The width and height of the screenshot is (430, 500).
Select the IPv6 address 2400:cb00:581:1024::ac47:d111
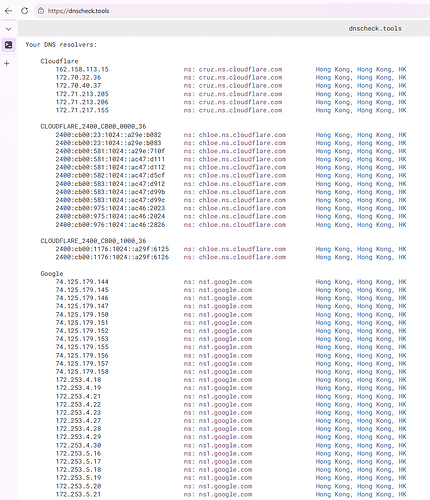tap(110, 159)
